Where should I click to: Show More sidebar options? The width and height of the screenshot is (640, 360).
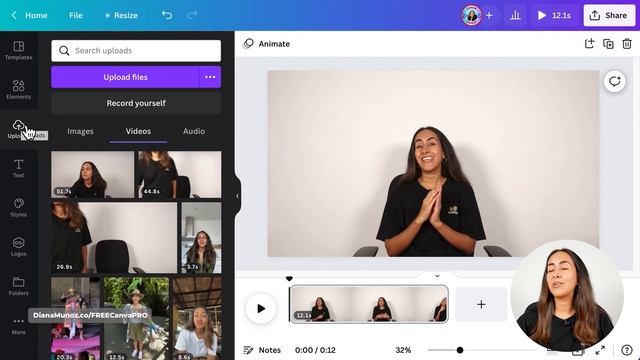click(x=18, y=326)
